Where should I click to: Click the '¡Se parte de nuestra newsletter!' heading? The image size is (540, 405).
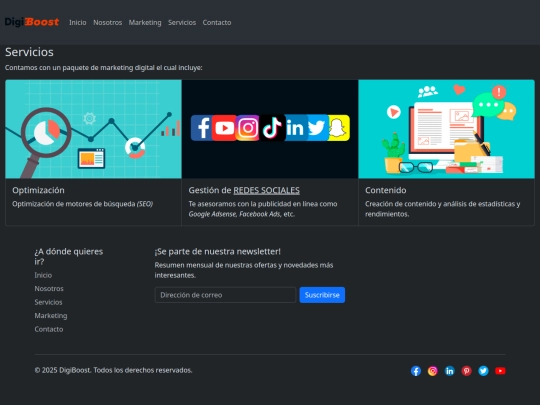[217, 252]
